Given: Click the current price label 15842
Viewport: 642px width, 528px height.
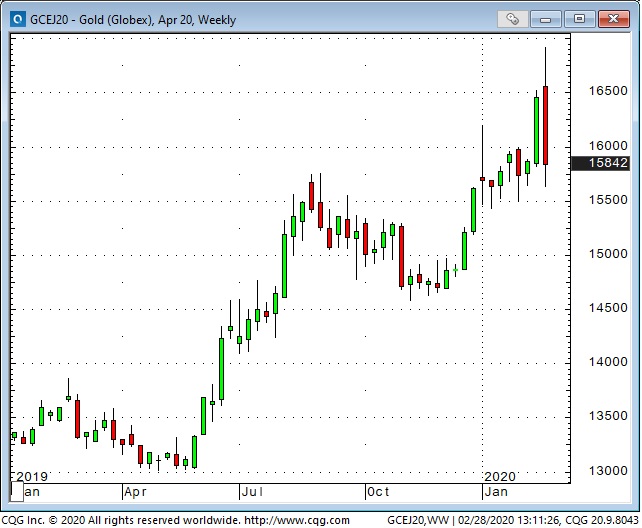Looking at the screenshot, I should [600, 163].
